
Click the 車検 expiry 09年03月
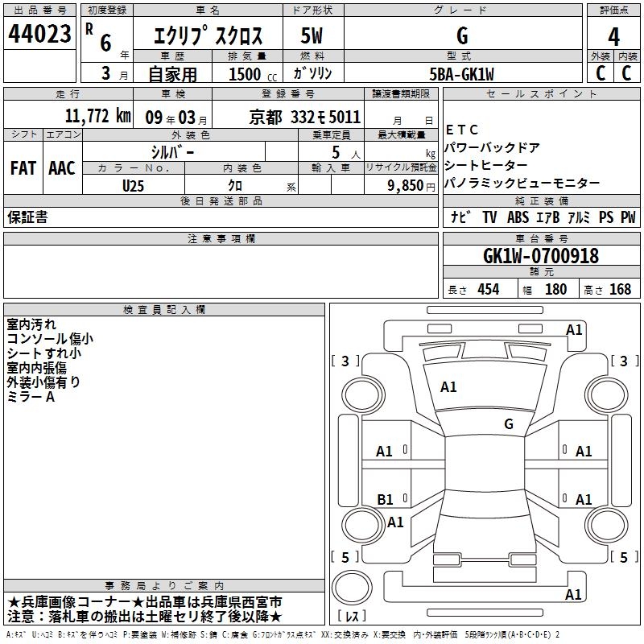pyautogui.click(x=176, y=118)
